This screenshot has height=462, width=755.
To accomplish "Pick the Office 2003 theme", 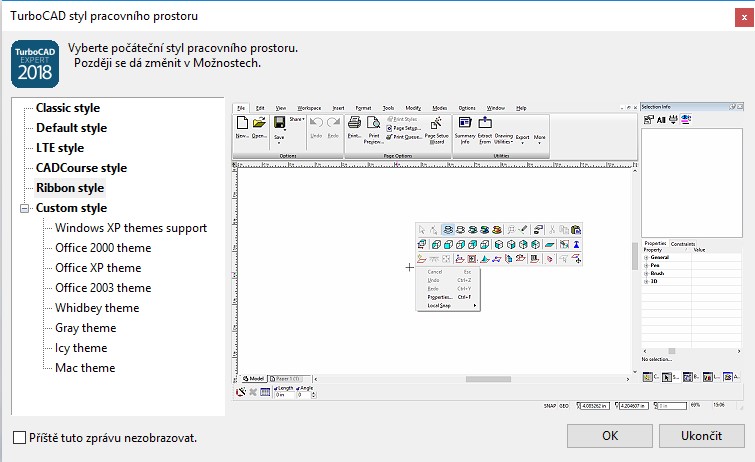I will coord(103,288).
